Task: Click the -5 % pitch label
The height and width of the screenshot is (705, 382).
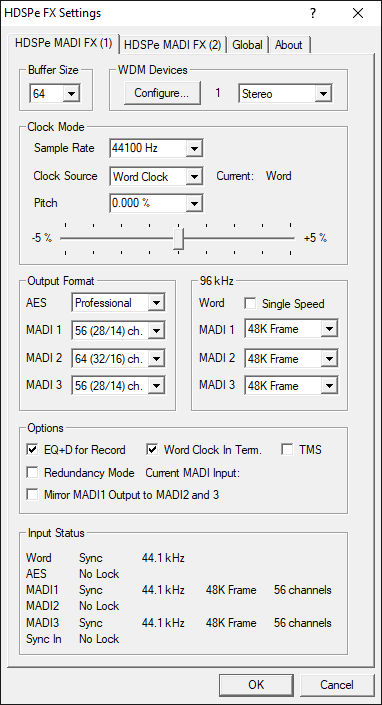Action: click(42, 238)
